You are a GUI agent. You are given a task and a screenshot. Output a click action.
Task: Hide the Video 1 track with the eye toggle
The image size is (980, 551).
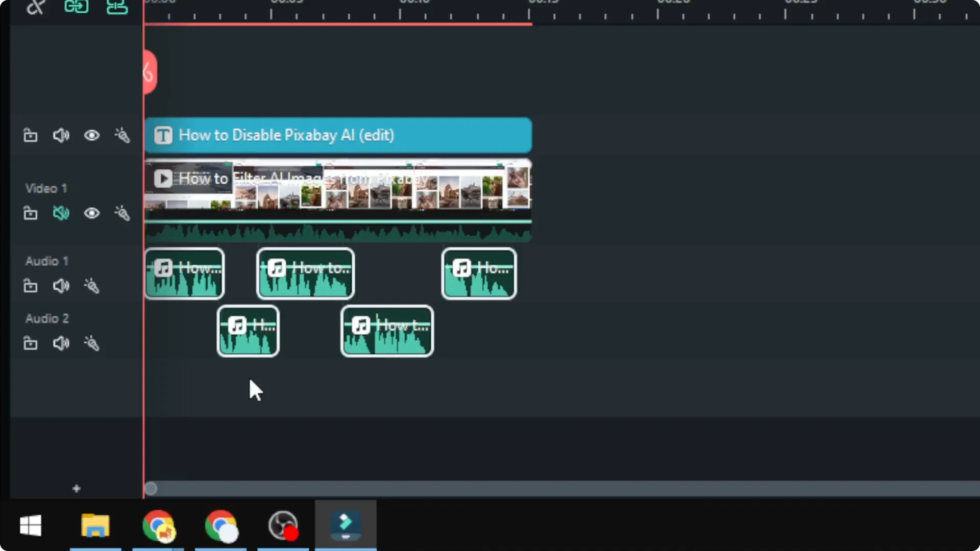pos(91,213)
